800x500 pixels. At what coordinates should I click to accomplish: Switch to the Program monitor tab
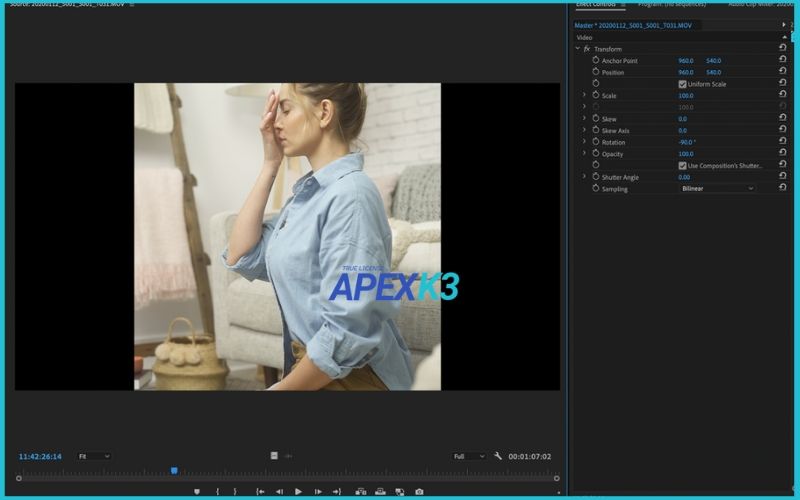point(672,4)
